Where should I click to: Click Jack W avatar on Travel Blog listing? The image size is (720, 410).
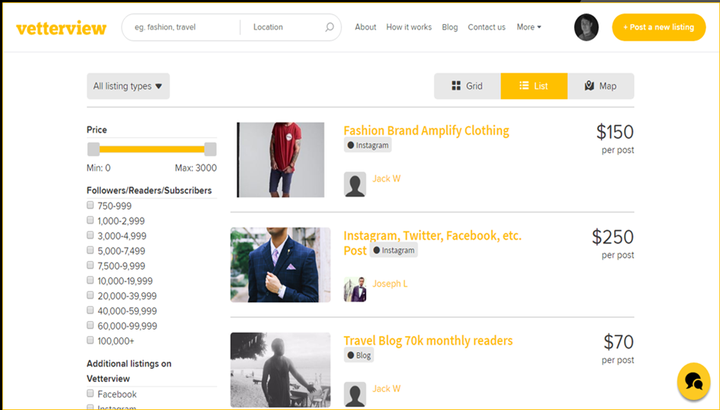point(355,394)
